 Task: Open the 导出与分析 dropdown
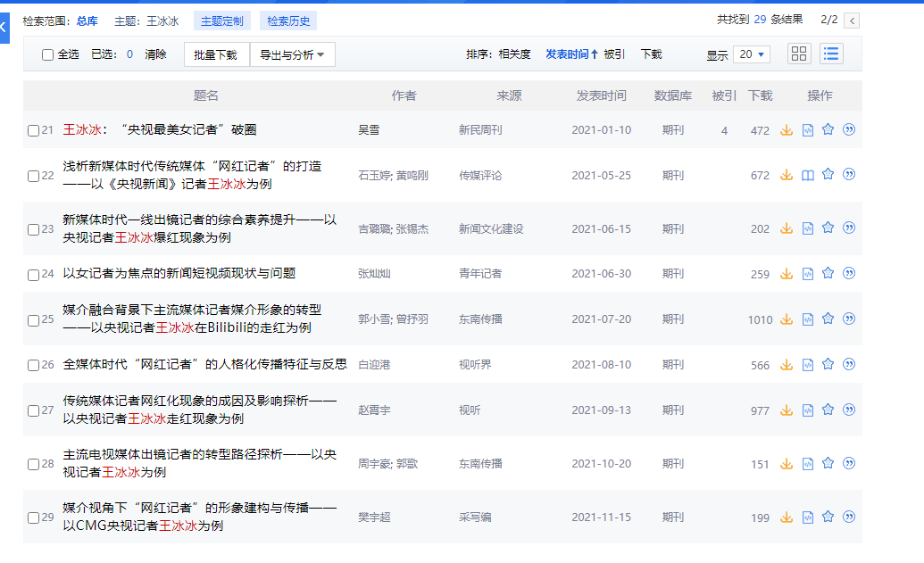292,54
